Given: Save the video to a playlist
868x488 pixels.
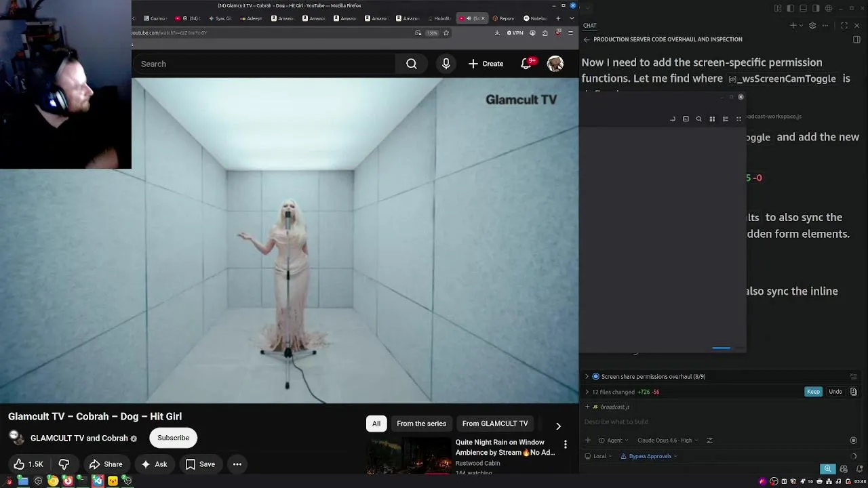Looking at the screenshot, I should [x=200, y=464].
